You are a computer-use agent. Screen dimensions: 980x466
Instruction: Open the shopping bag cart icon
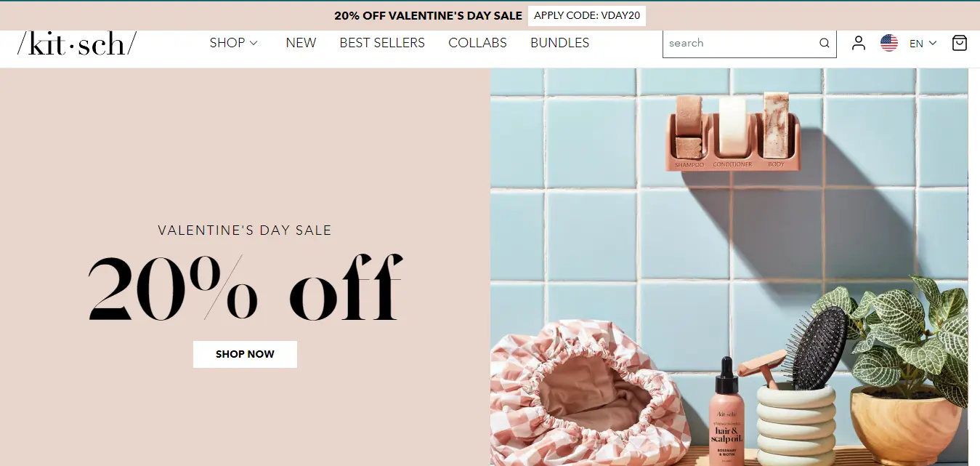(x=960, y=43)
